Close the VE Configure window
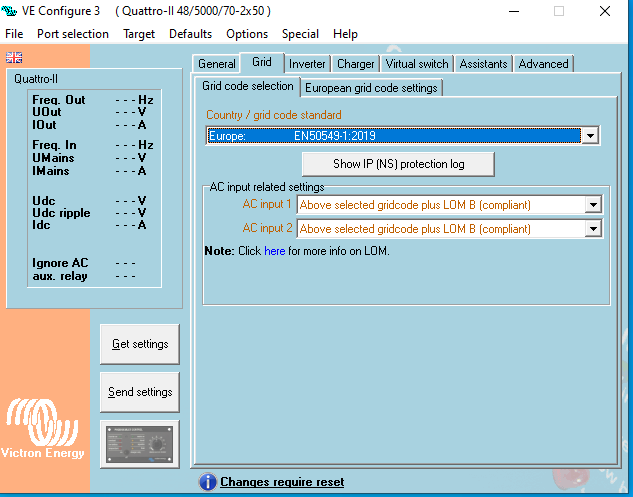This screenshot has height=497, width=633. (x=605, y=11)
